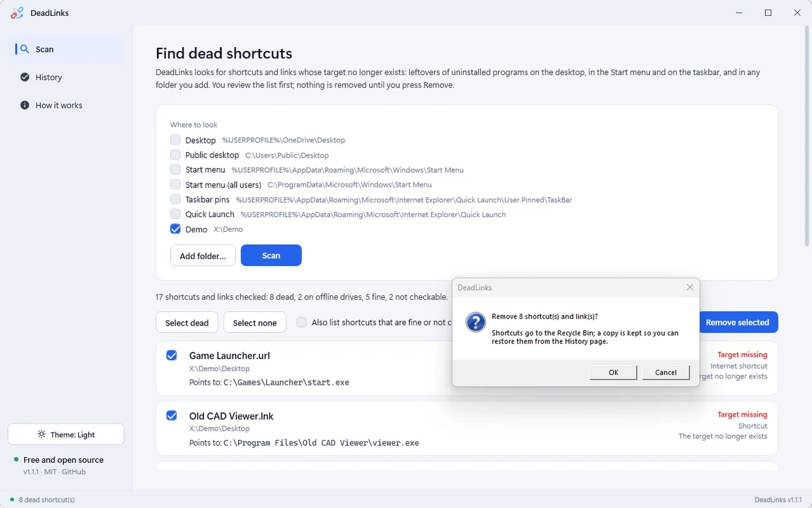Confirm removal with OK button
Screen dimensions: 812x508
613,372
